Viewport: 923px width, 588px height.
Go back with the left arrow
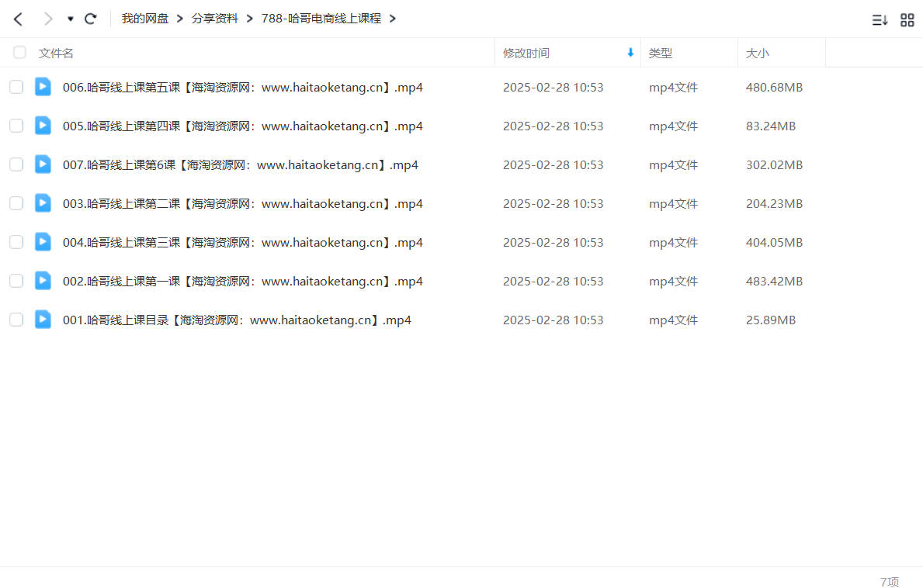pyautogui.click(x=19, y=19)
